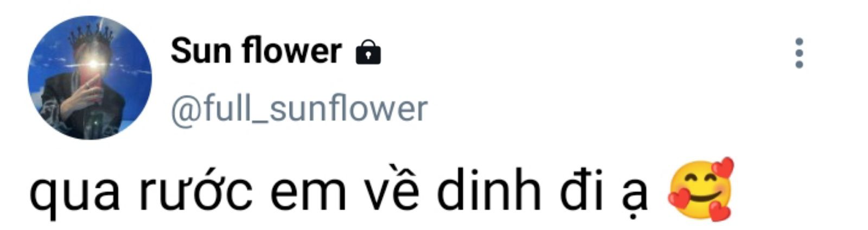Select the word "qua" in the tweet
Screen dimensions: 868x230
(74, 194)
